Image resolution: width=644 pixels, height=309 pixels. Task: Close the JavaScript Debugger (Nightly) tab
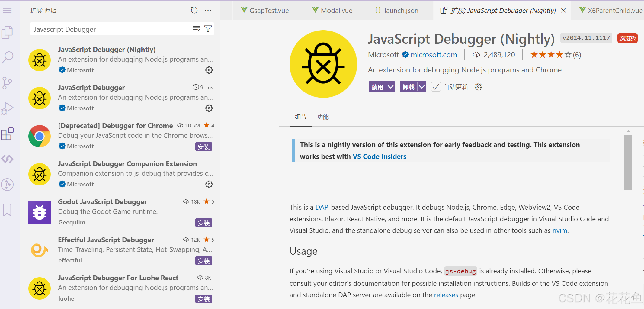pyautogui.click(x=563, y=11)
